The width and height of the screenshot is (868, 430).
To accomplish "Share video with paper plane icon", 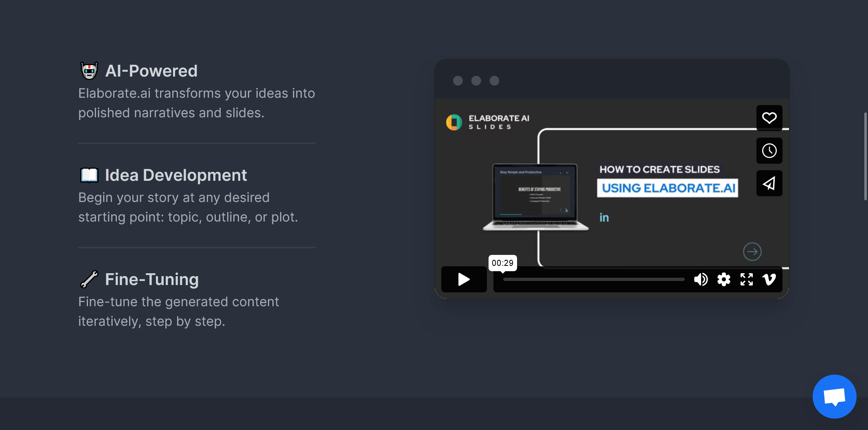I will pyautogui.click(x=769, y=183).
